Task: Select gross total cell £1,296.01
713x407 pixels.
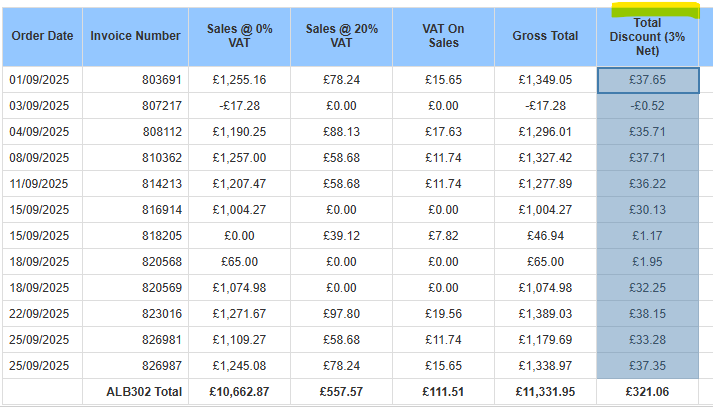Action: coord(545,132)
